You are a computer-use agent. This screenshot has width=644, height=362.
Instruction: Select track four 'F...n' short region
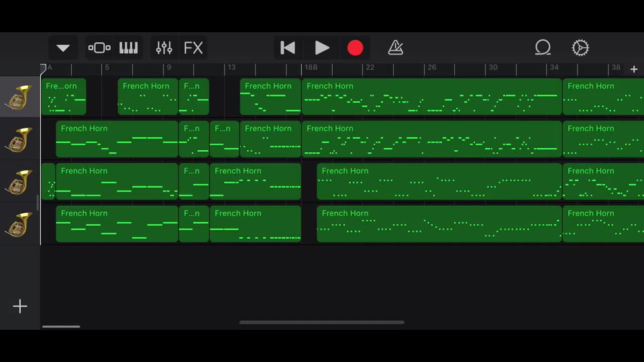(x=194, y=224)
